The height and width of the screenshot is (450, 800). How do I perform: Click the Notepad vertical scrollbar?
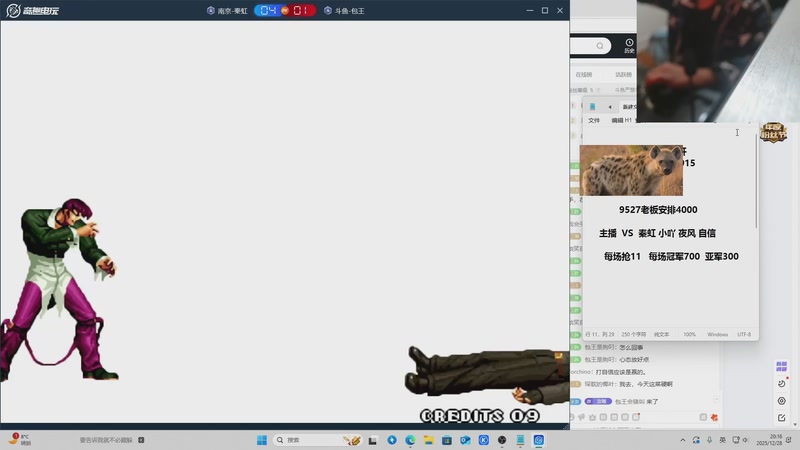pos(756,181)
